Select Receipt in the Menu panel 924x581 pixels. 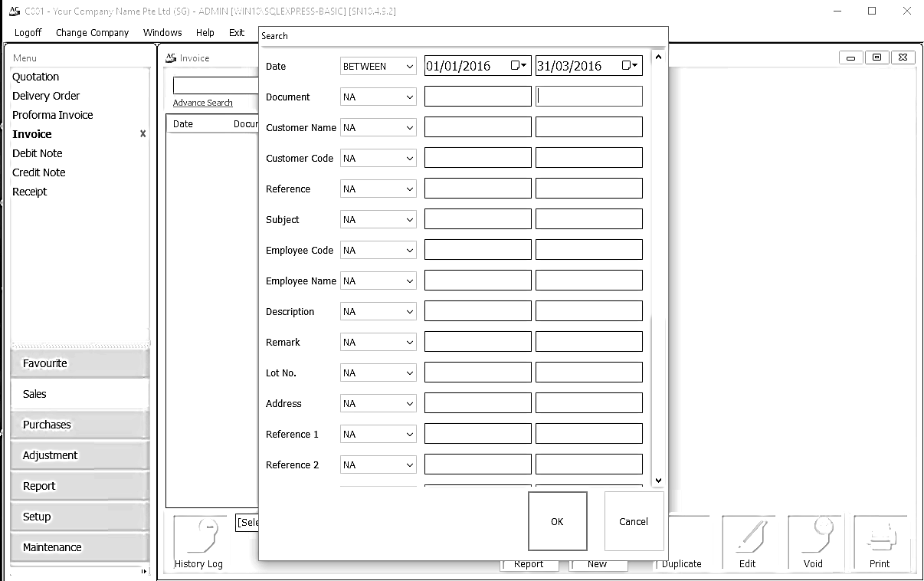30,192
